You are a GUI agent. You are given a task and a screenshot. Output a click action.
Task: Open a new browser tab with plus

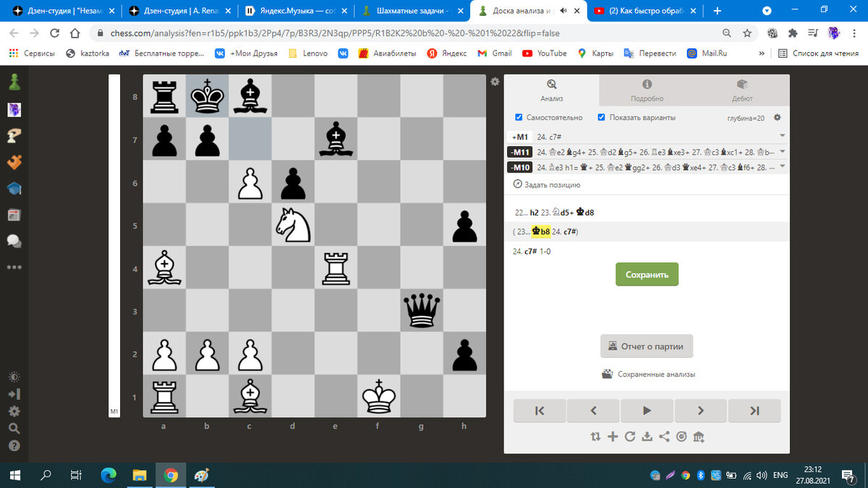(718, 11)
